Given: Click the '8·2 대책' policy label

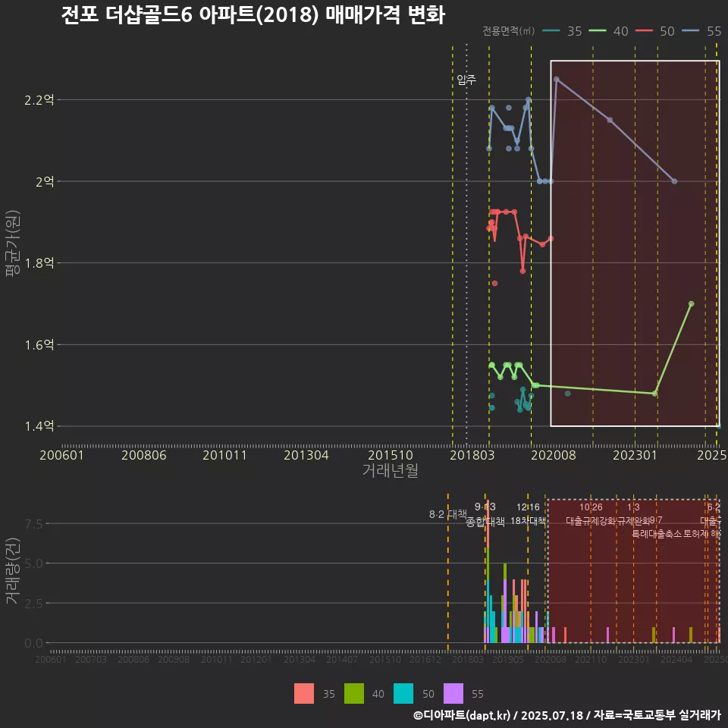Looking at the screenshot, I should pyautogui.click(x=448, y=514).
